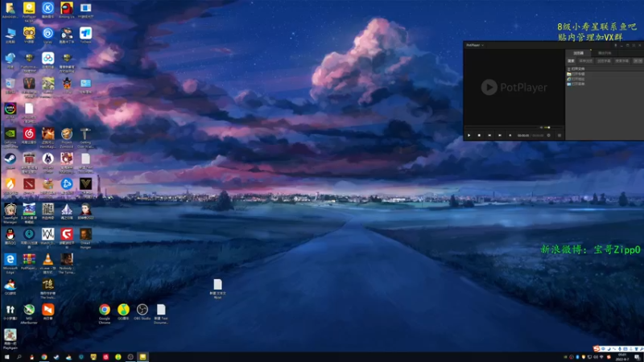The height and width of the screenshot is (362, 644).
Task: Open PotPlayer's settings gear in control bar
Action: [x=549, y=135]
